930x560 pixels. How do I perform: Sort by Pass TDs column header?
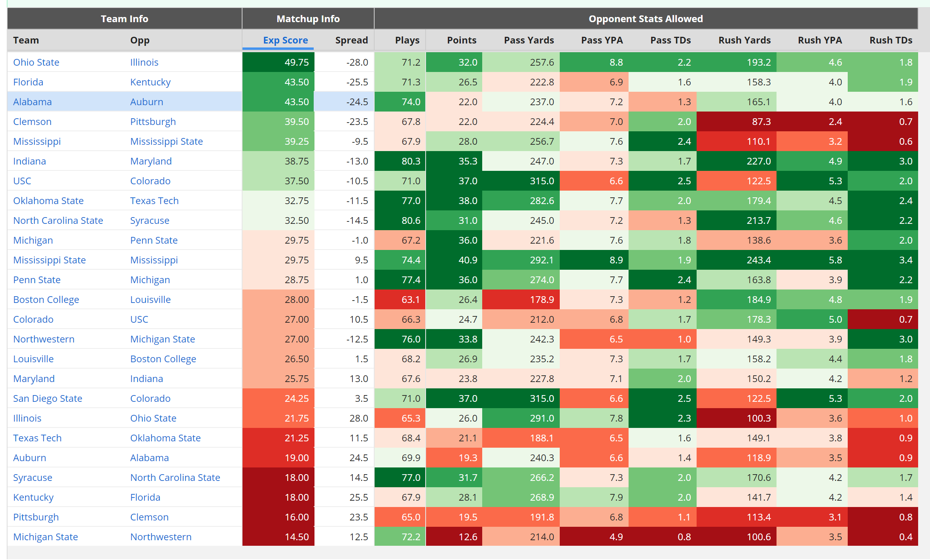tap(670, 40)
